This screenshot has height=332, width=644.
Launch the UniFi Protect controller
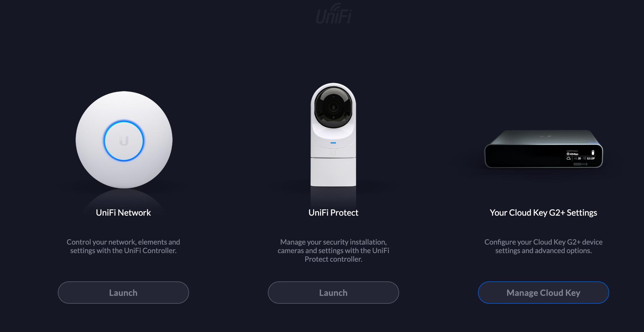(333, 293)
